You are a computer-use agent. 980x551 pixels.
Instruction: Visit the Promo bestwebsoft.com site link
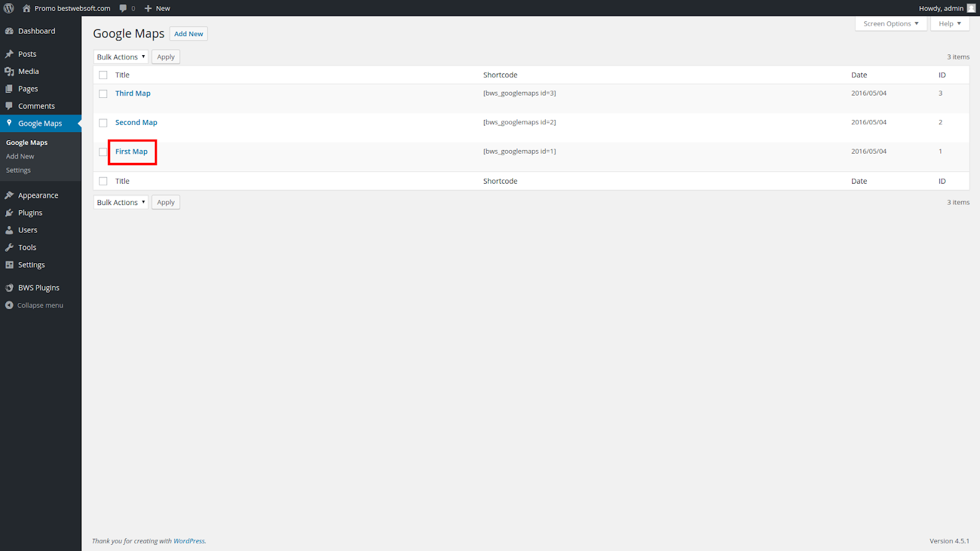point(72,9)
